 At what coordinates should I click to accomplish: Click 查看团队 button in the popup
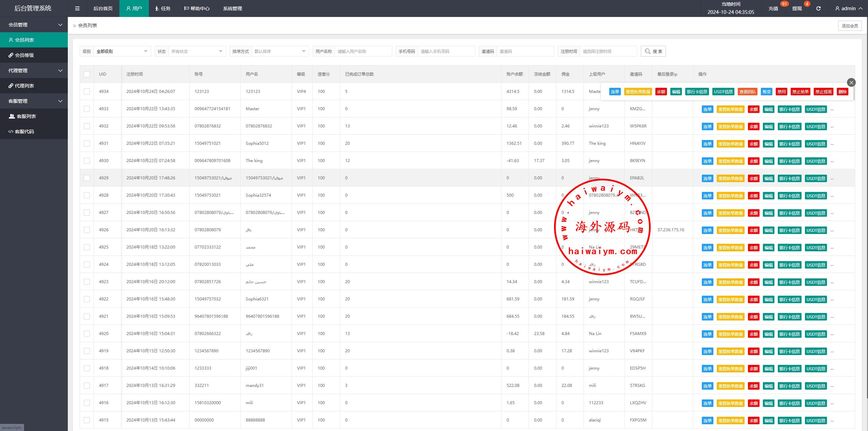click(747, 92)
